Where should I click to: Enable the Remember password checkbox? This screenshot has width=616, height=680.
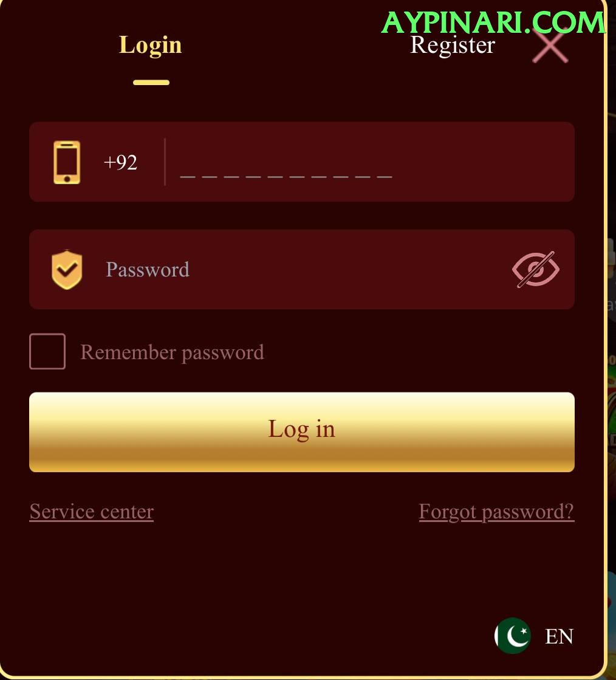click(x=47, y=351)
